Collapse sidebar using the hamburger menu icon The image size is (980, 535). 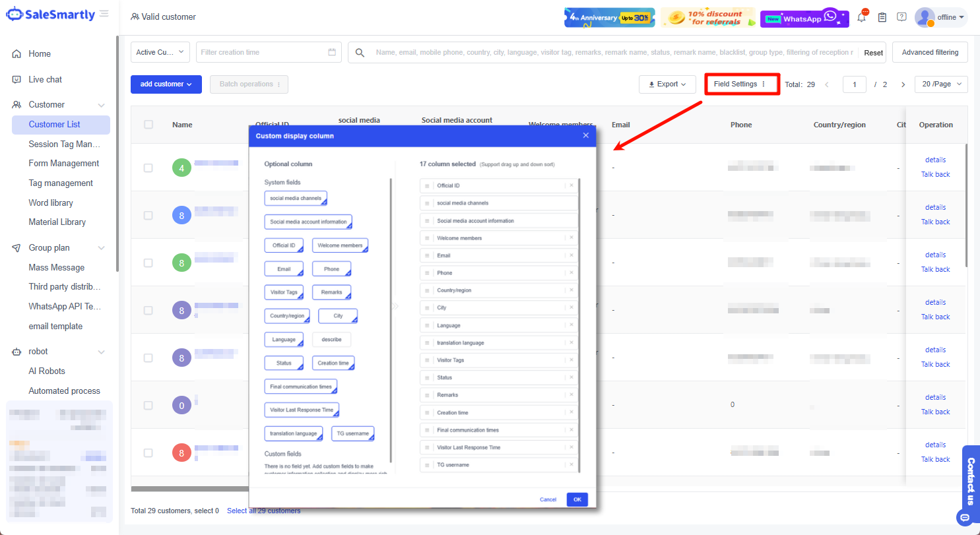(x=104, y=14)
